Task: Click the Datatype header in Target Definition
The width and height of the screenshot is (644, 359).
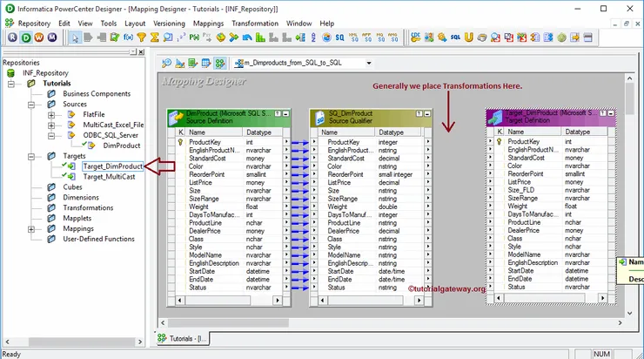Action: click(x=584, y=132)
